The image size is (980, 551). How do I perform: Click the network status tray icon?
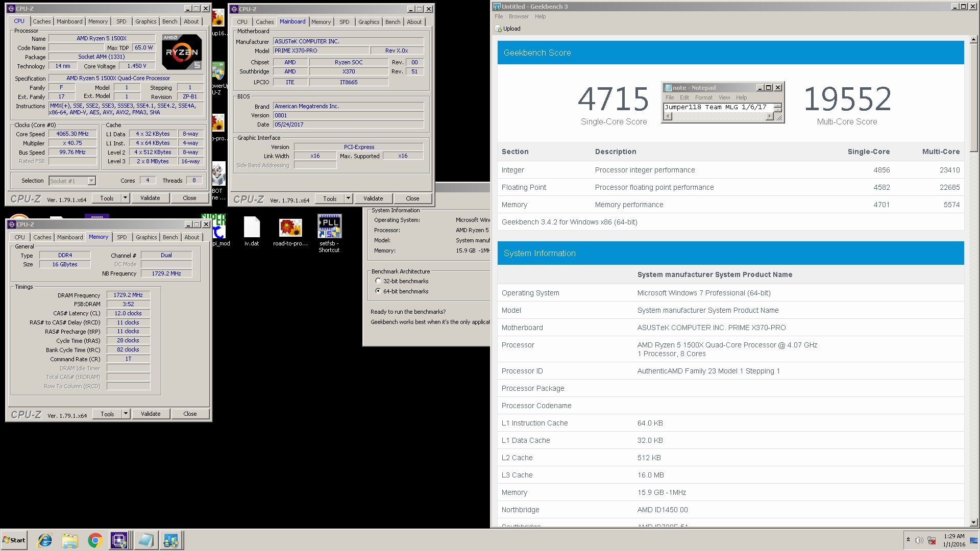pyautogui.click(x=932, y=540)
